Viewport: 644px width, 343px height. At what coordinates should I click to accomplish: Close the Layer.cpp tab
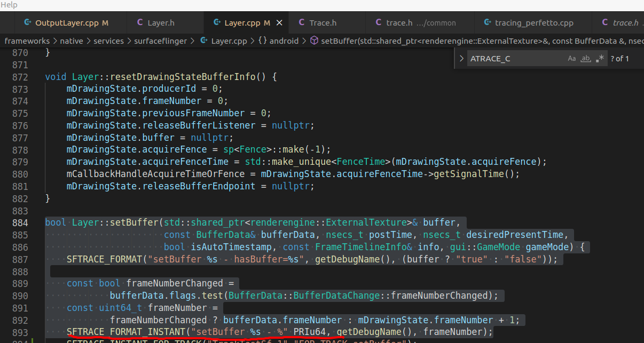coord(279,23)
